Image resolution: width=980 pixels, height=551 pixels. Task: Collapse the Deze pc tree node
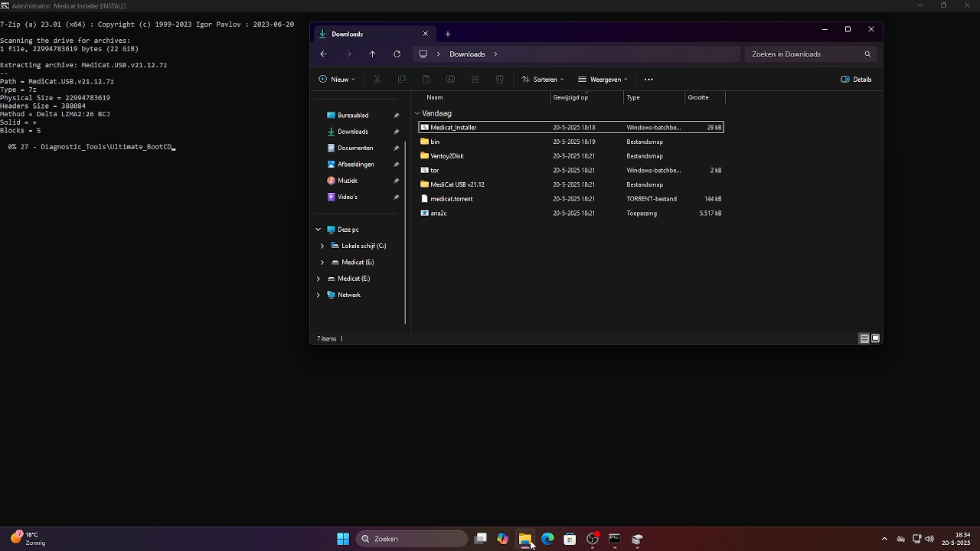click(x=318, y=230)
